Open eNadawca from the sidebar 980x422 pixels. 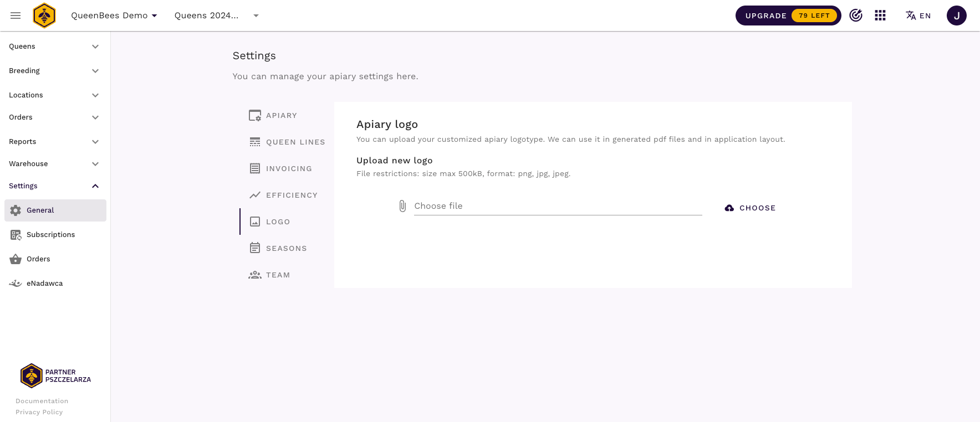pos(44,284)
